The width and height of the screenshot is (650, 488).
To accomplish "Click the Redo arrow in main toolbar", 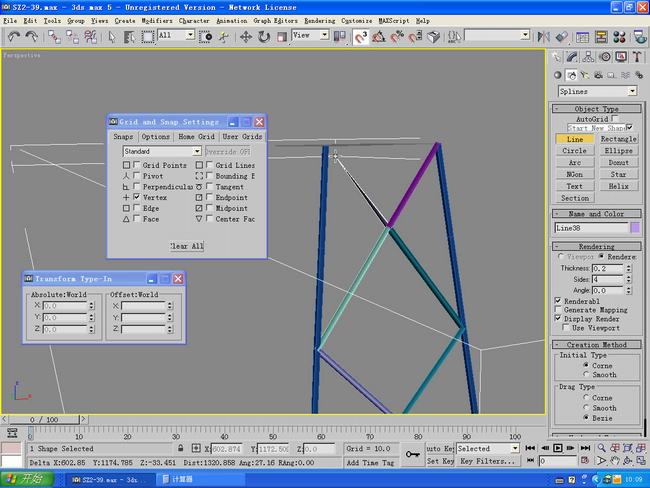I will click(32, 37).
